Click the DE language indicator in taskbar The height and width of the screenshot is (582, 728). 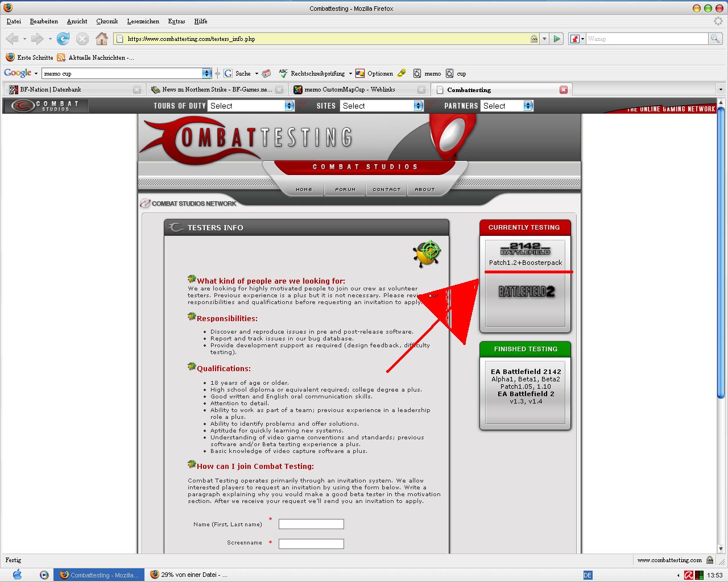588,575
